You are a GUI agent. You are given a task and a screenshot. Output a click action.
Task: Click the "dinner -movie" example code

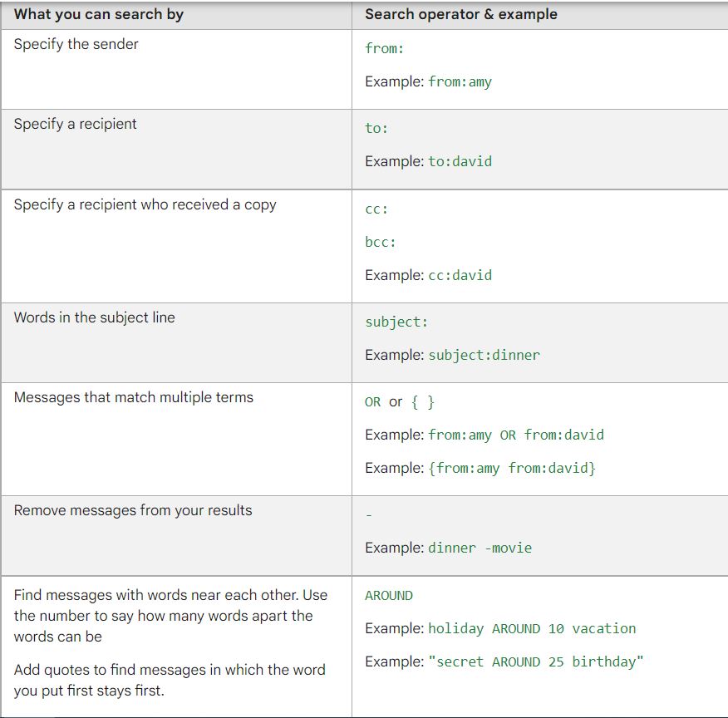[480, 548]
